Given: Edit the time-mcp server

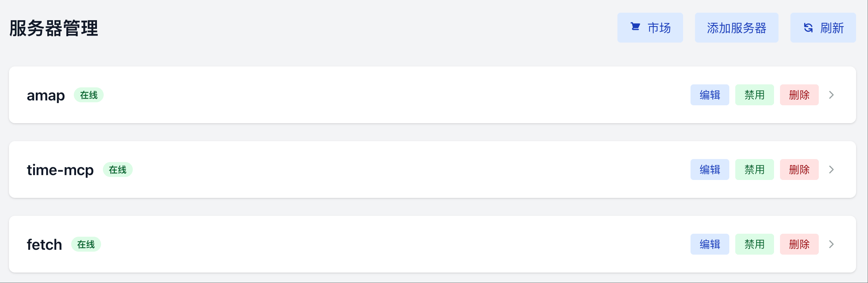Looking at the screenshot, I should (x=710, y=170).
